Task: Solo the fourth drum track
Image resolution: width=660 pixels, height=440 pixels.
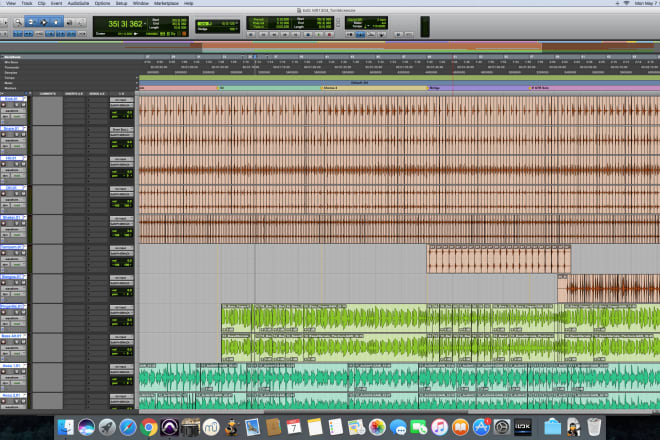Action: pos(16,194)
